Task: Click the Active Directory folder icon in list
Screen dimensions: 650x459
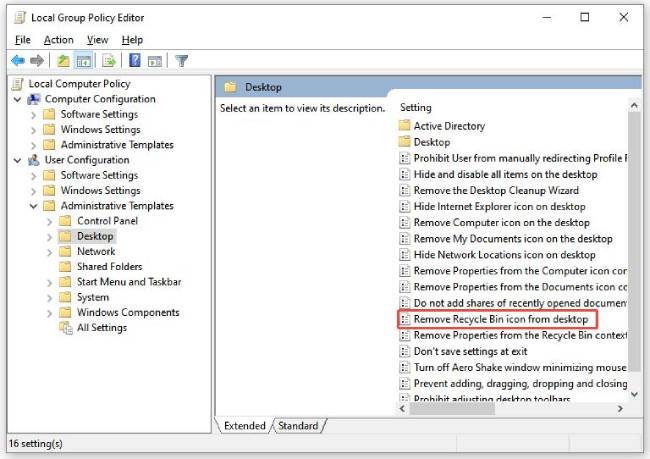Action: point(404,126)
